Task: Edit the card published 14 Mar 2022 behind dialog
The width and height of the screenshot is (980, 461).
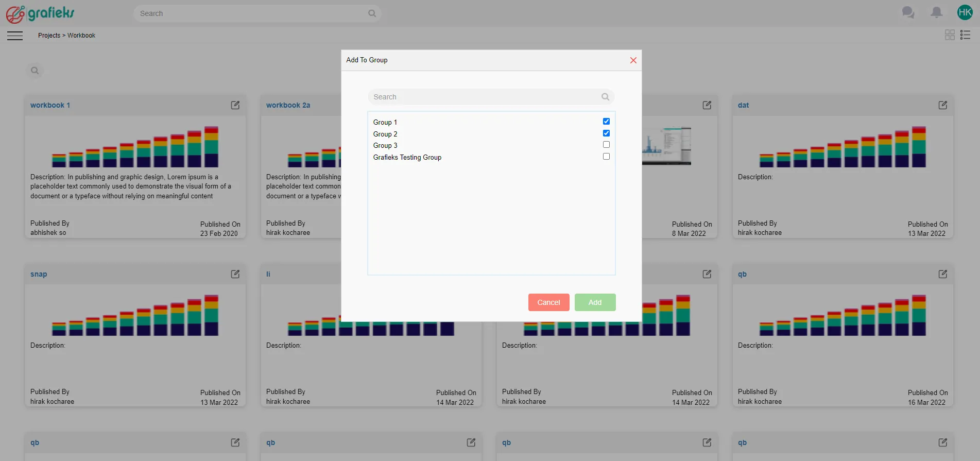Action: [x=707, y=274]
